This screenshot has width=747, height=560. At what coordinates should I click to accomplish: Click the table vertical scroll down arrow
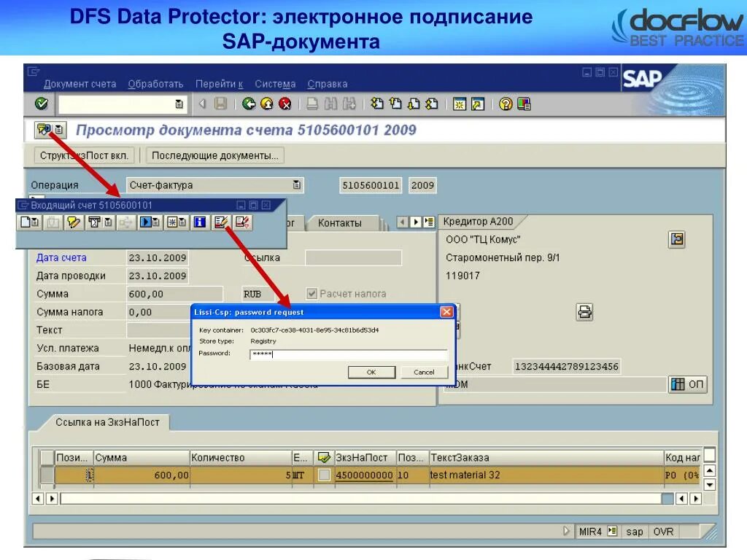[709, 485]
